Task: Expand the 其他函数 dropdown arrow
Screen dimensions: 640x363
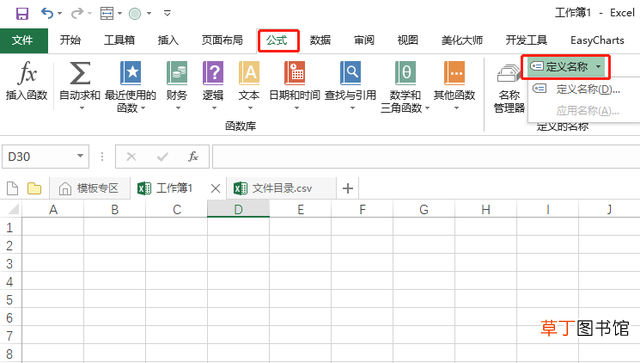Action: (x=456, y=108)
